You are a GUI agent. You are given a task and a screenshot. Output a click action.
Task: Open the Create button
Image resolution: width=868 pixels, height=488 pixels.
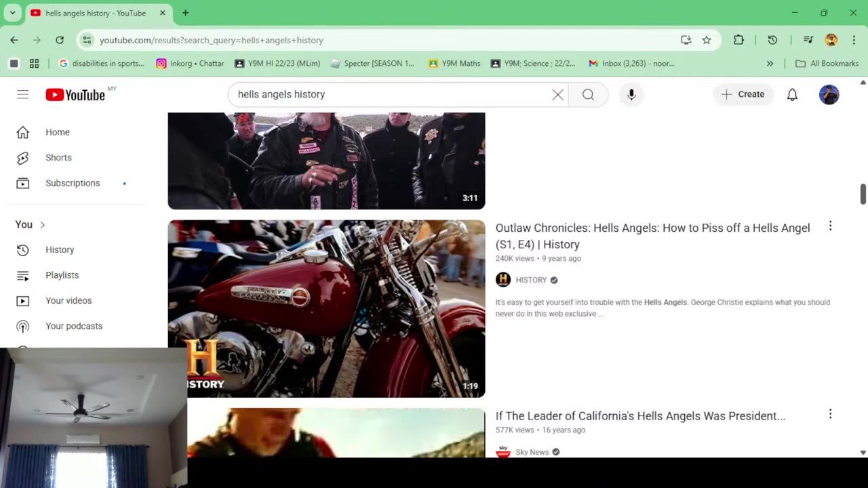[743, 94]
